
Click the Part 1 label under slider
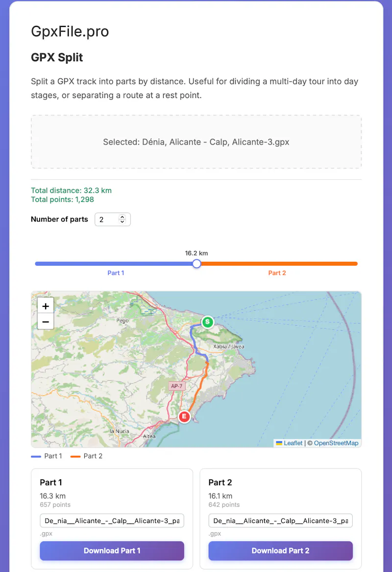pos(116,273)
